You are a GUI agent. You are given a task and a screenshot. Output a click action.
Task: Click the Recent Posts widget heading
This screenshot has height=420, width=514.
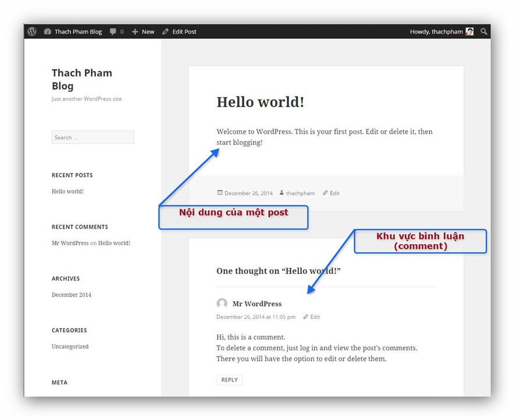click(72, 175)
